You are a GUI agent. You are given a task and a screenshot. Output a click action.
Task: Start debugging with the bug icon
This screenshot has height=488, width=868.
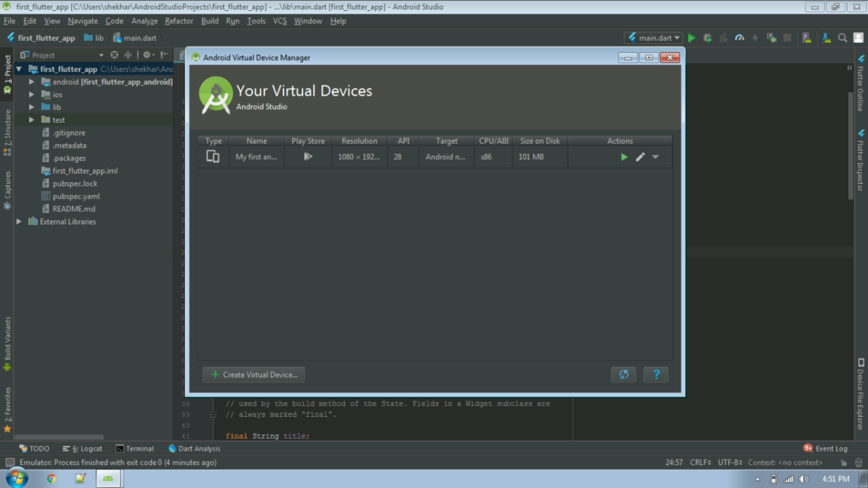(x=708, y=38)
